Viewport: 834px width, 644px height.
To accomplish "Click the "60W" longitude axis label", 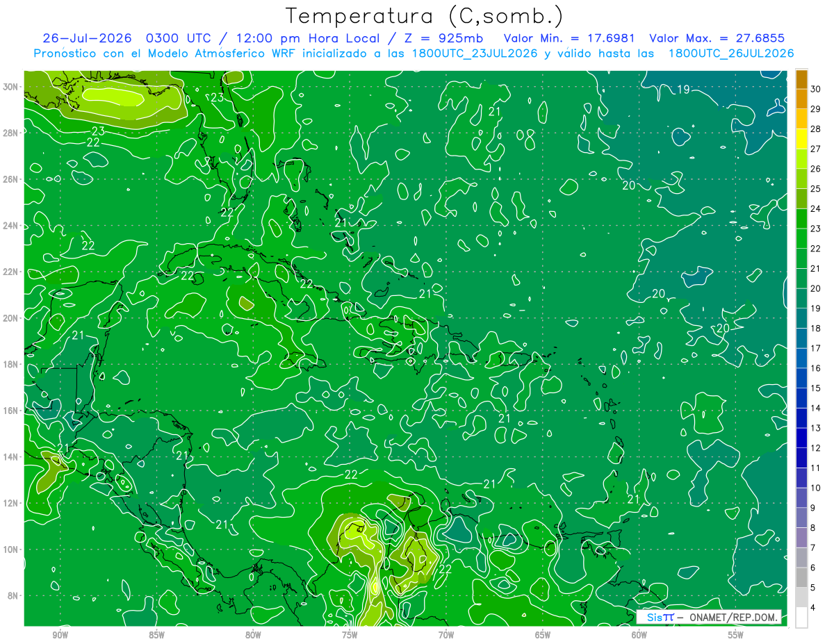I will click(x=639, y=635).
